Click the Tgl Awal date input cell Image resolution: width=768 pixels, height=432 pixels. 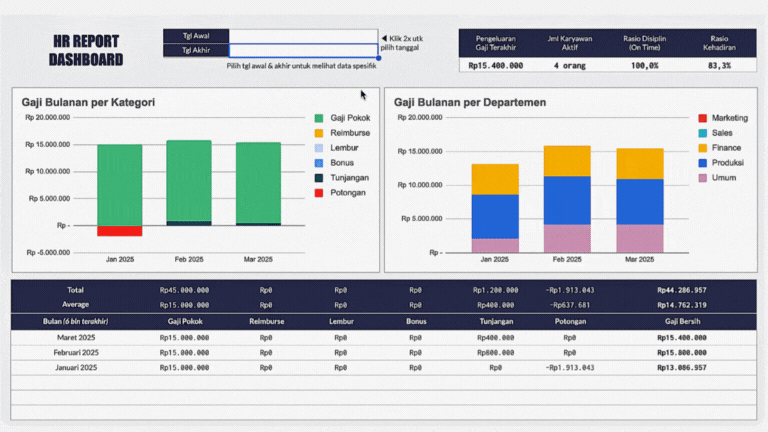click(303, 36)
